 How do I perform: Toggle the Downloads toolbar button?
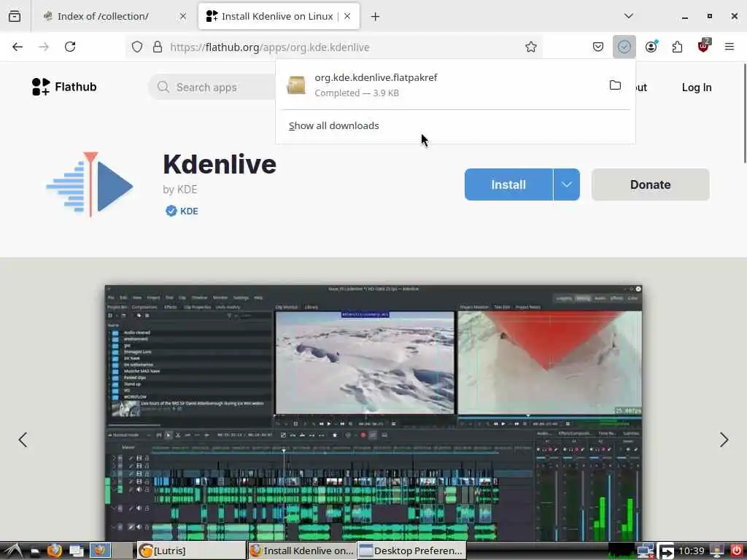(624, 47)
